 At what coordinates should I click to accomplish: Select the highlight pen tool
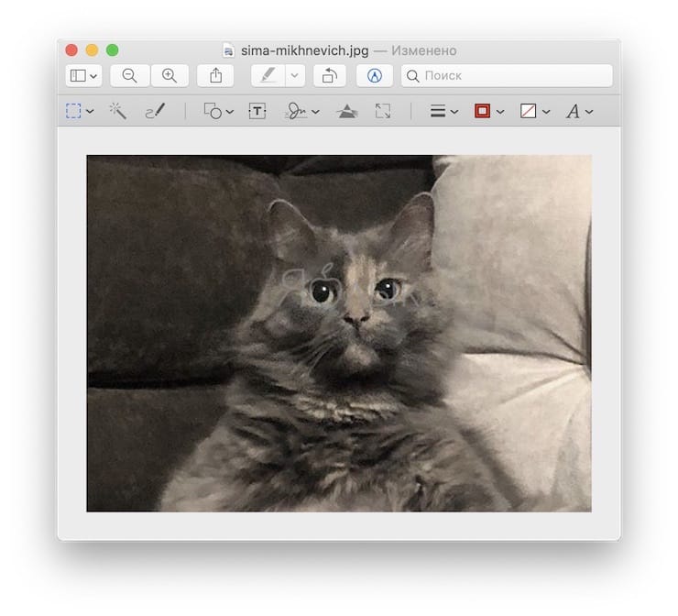[268, 76]
